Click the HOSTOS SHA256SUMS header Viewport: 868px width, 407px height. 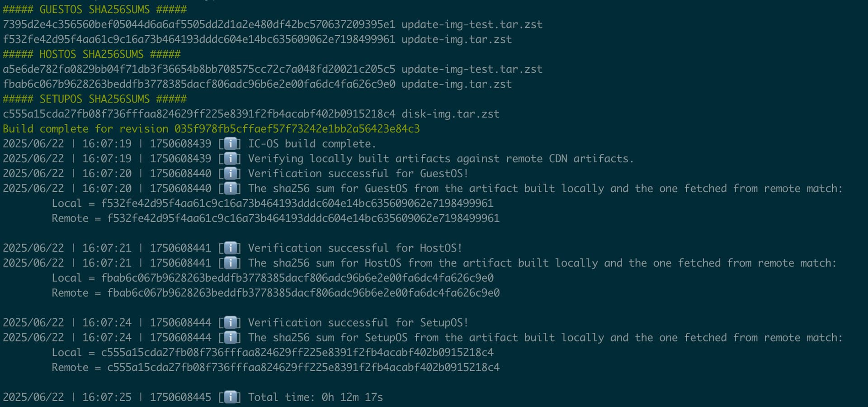point(91,54)
